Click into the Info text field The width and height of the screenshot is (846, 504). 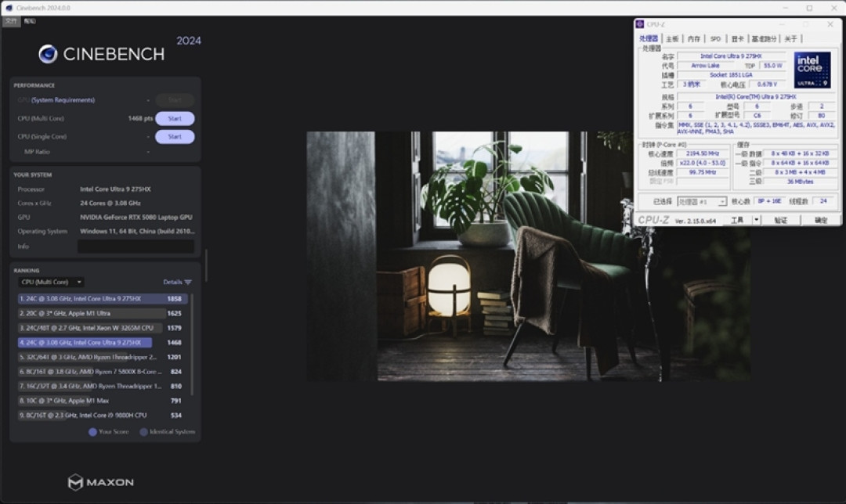[136, 247]
